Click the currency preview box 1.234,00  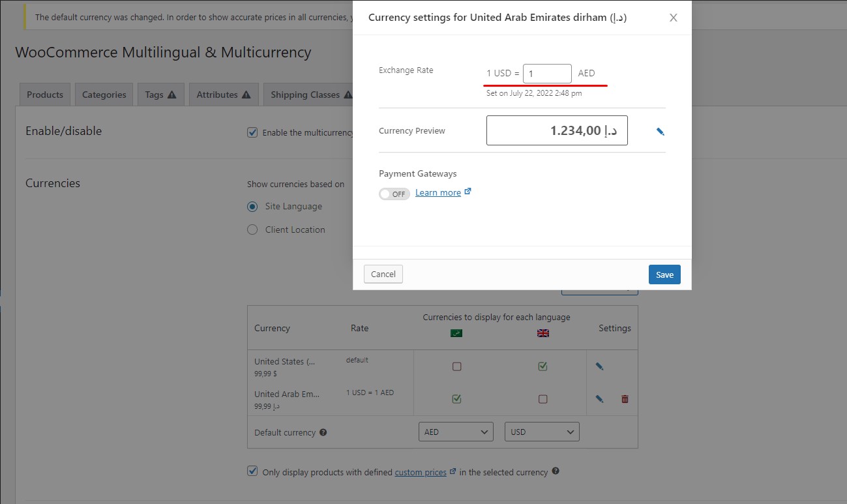click(x=557, y=130)
